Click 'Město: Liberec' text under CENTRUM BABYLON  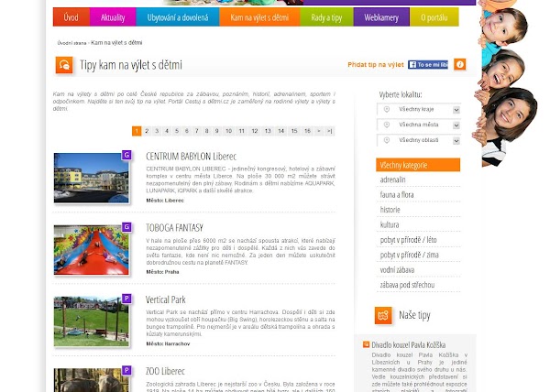coord(165,201)
